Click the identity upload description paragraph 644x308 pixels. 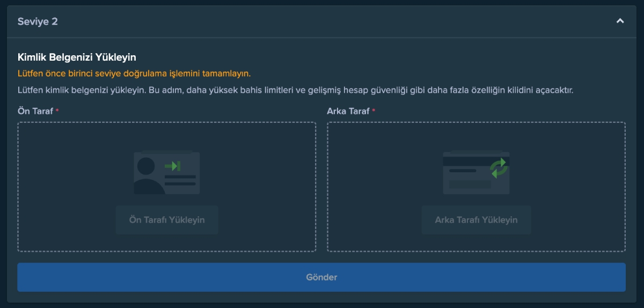(x=295, y=90)
